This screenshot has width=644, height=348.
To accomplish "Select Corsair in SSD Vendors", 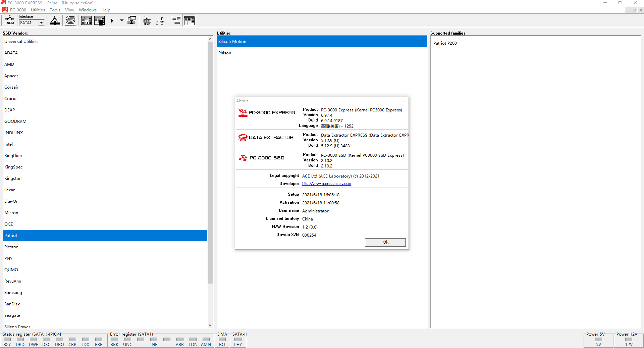I will click(x=105, y=87).
